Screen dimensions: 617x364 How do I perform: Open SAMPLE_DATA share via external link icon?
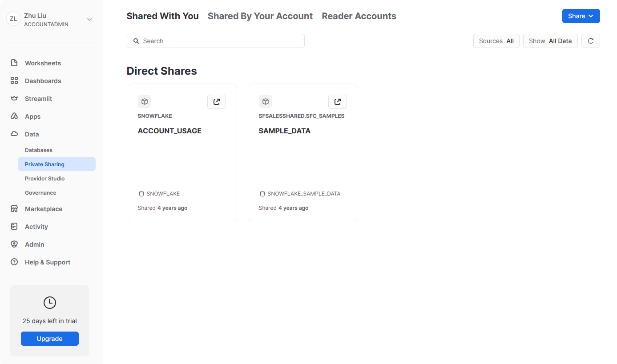point(338,102)
